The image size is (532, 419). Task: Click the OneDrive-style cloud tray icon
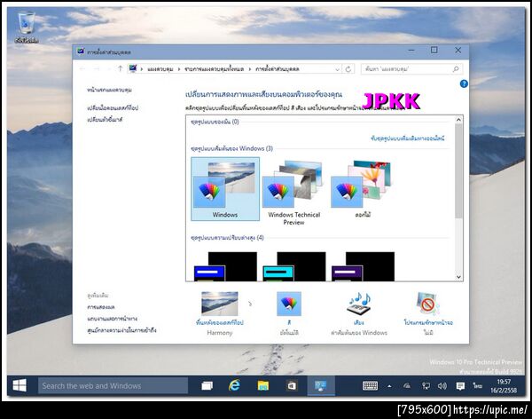pos(407,385)
